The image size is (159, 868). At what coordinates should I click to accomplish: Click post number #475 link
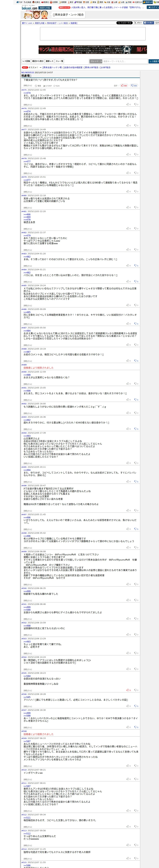[x=24, y=90]
